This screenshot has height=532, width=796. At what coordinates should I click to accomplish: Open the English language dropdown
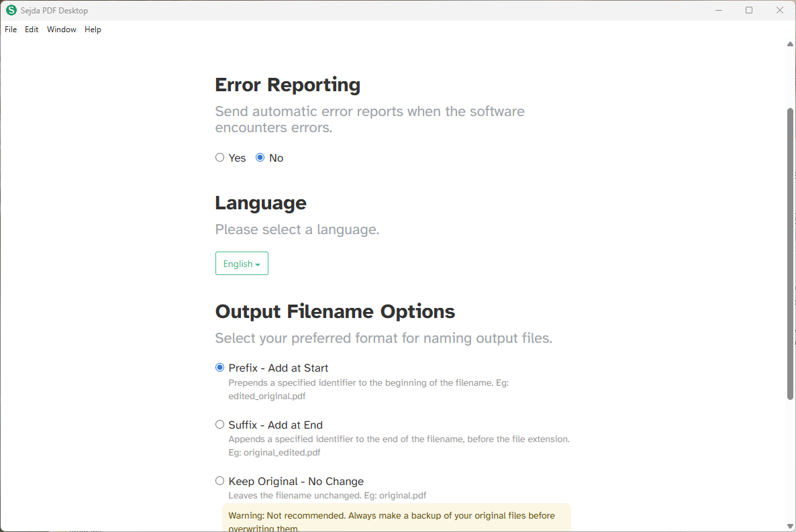click(242, 264)
